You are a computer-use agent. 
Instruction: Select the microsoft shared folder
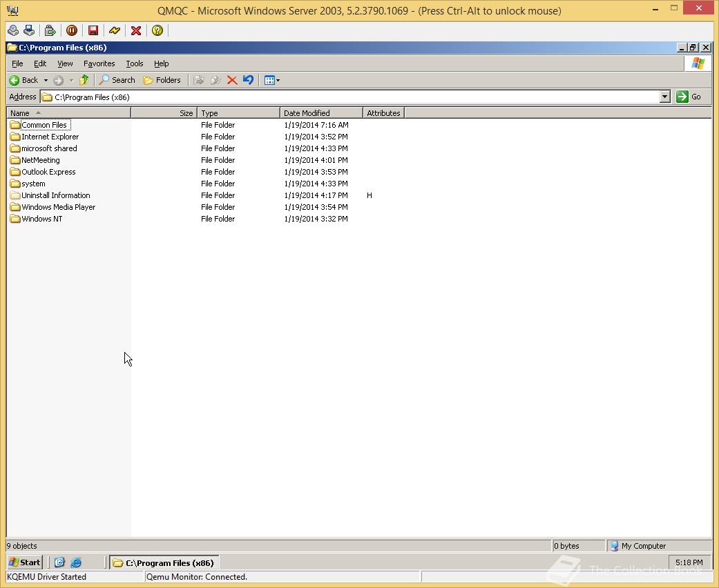(43, 148)
